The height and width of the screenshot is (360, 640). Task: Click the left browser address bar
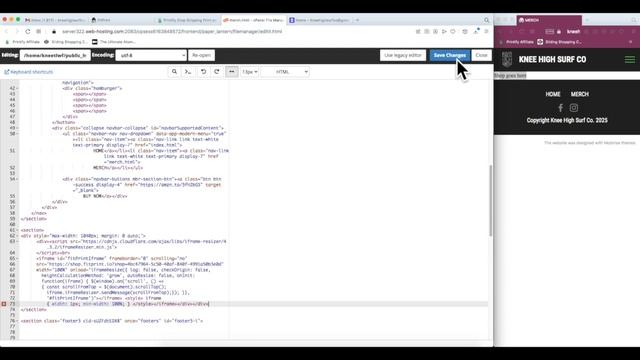point(171,31)
